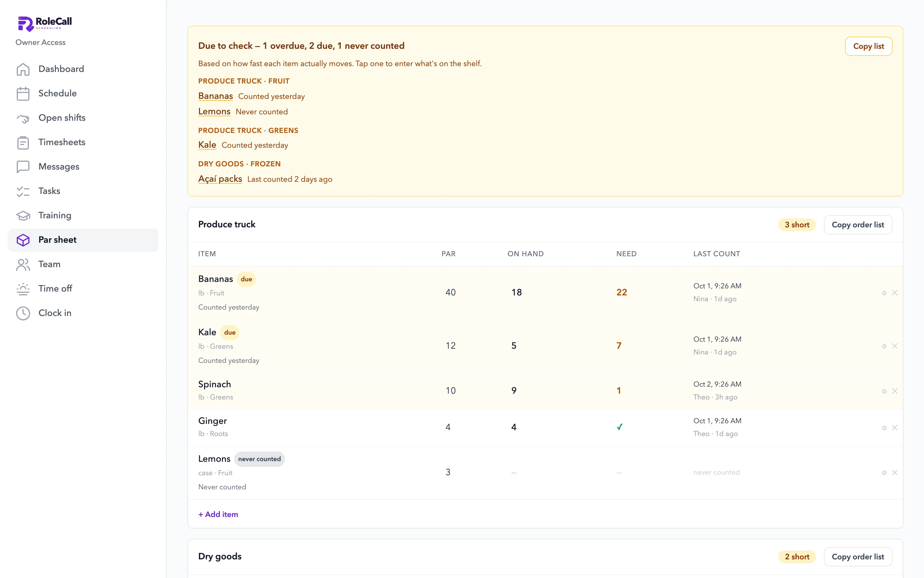Open Lemons link in due banner

pos(214,112)
